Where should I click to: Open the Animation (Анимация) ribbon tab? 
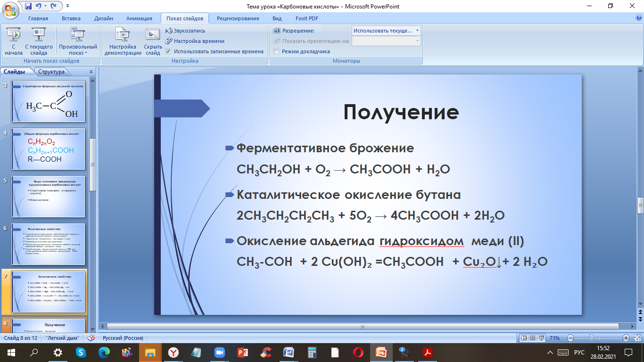coord(139,18)
